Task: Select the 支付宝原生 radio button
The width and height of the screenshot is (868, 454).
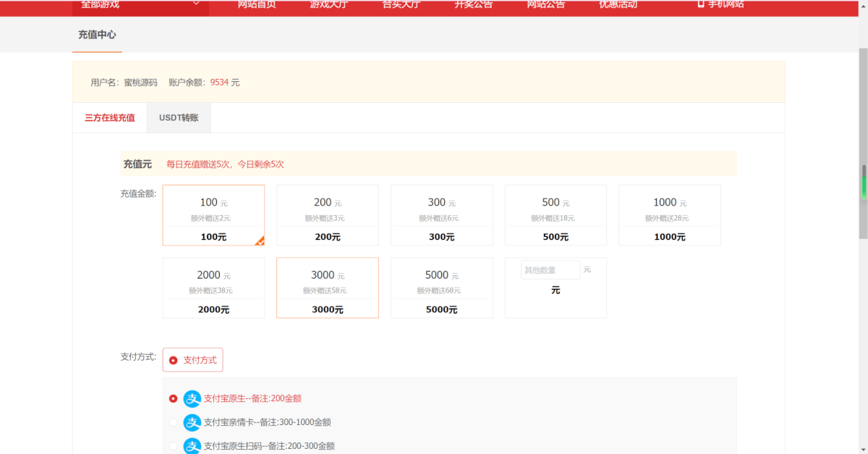Action: [173, 398]
